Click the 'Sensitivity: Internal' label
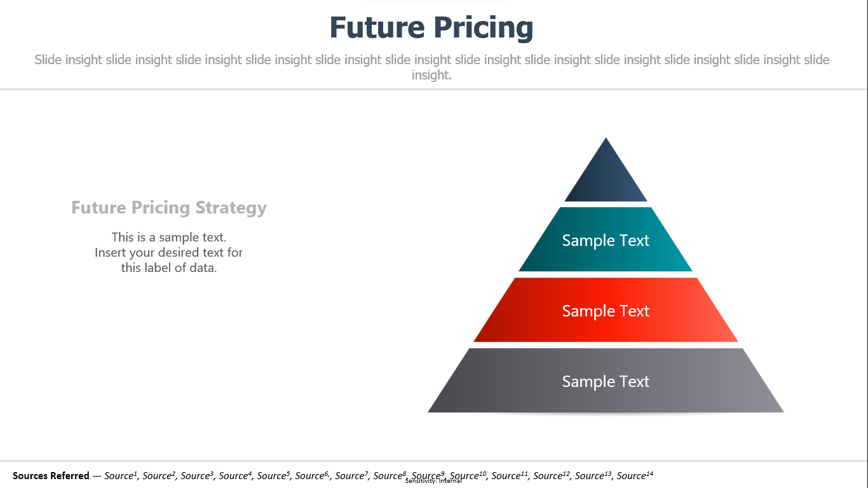The height and width of the screenshot is (488, 868). point(433,481)
